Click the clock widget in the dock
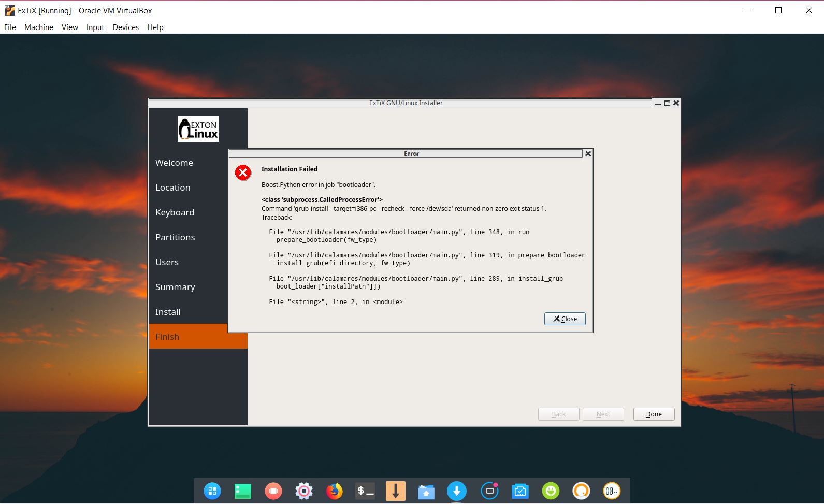This screenshot has width=824, height=504. pyautogui.click(x=612, y=491)
